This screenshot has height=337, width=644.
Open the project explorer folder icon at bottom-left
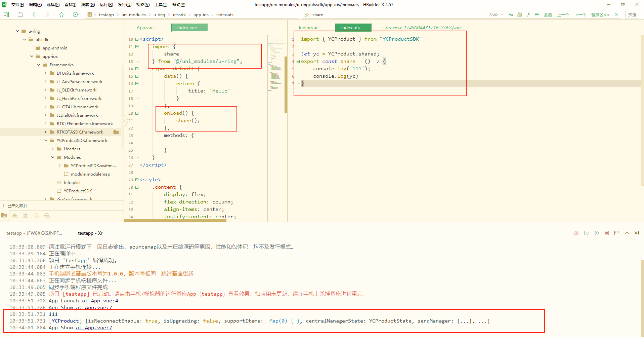coord(4,215)
